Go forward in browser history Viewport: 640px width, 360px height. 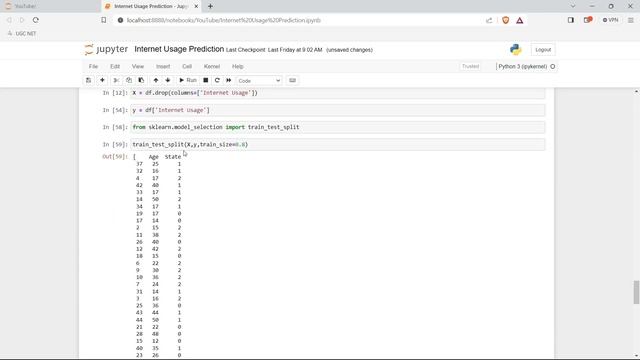pos(22,20)
